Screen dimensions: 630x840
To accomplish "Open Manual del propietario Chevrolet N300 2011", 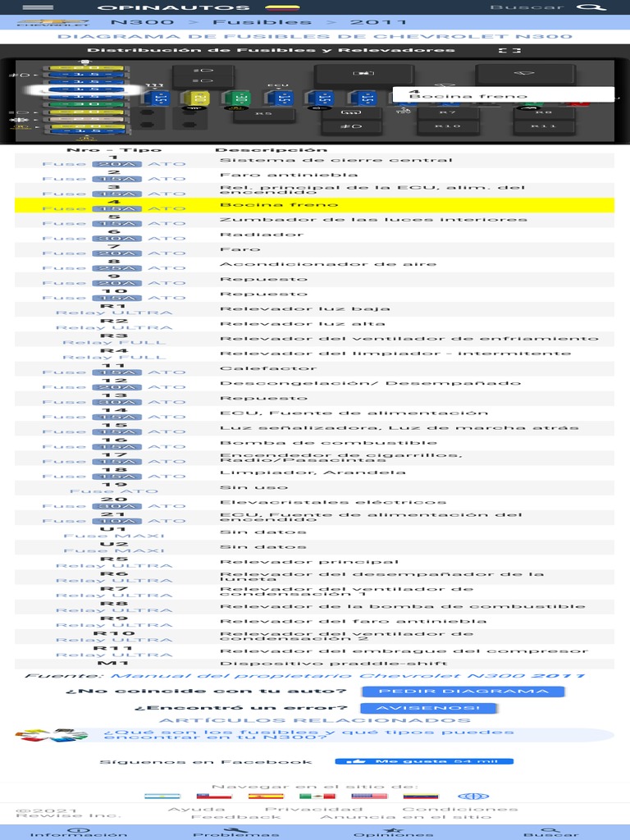I will tap(348, 676).
